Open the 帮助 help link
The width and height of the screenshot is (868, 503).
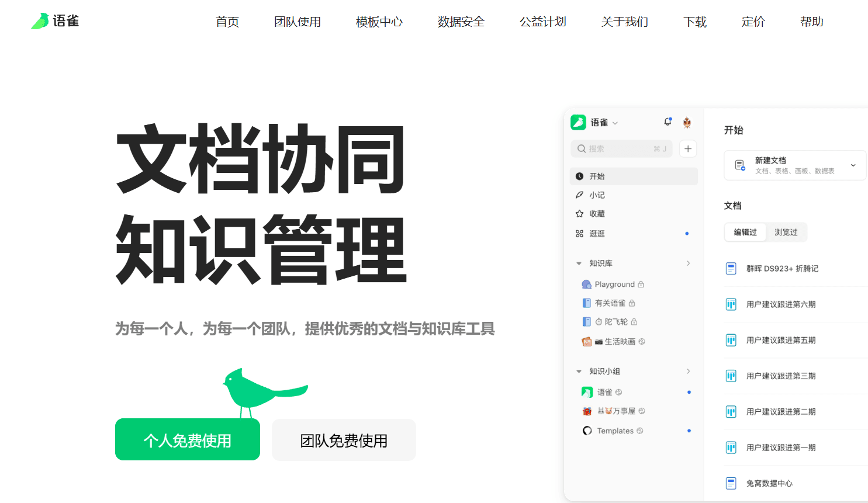pyautogui.click(x=812, y=22)
